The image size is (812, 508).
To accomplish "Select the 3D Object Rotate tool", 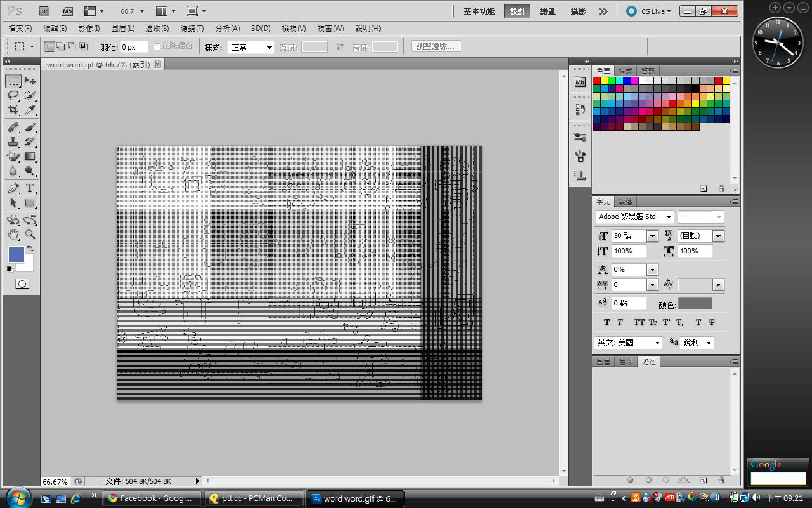I will 13,220.
